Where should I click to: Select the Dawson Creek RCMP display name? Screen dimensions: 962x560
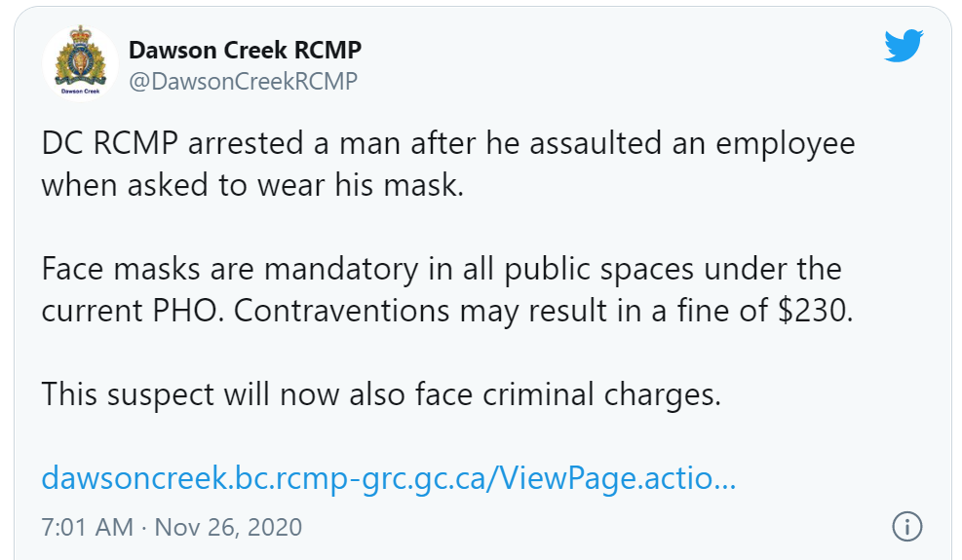(245, 51)
